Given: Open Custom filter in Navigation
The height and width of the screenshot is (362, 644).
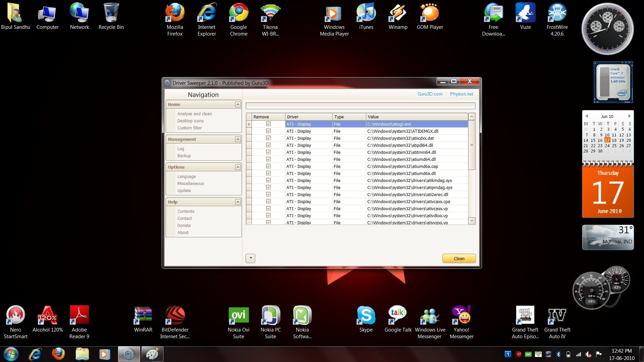Looking at the screenshot, I should coord(190,128).
